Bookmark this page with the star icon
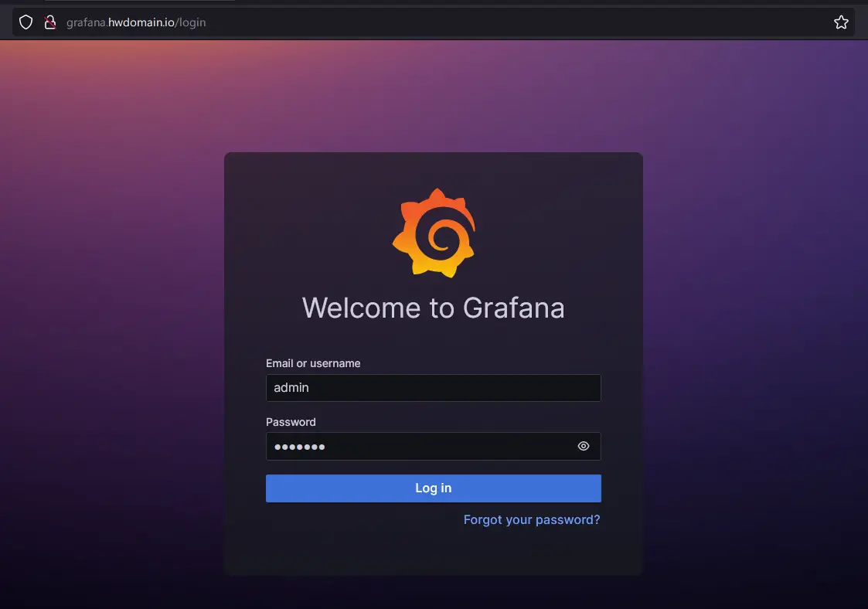 tap(841, 22)
